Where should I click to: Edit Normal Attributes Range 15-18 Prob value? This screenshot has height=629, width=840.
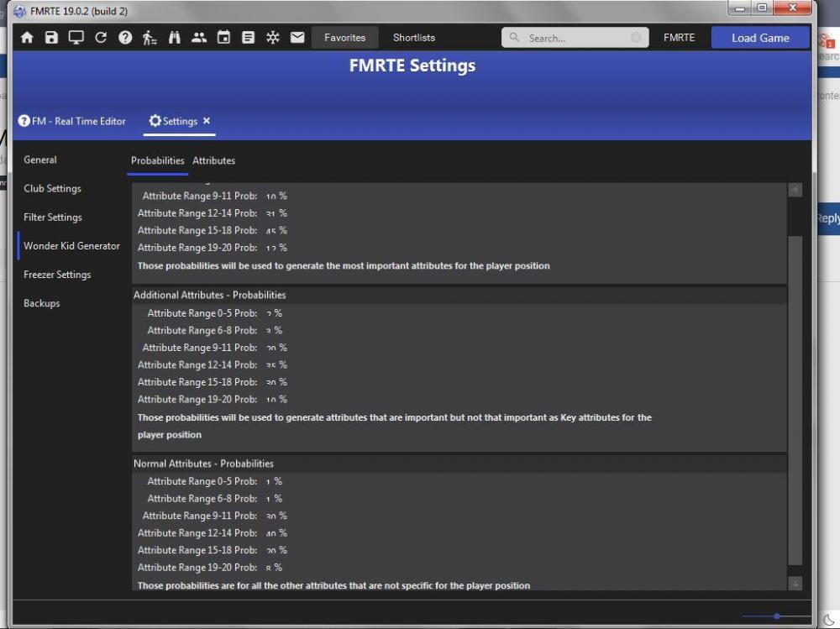click(271, 550)
